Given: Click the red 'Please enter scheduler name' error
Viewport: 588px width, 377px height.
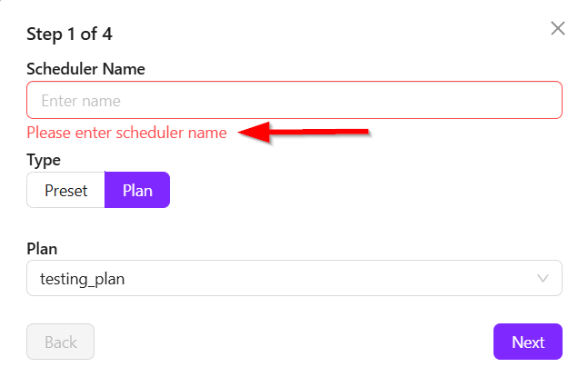Looking at the screenshot, I should [x=126, y=133].
